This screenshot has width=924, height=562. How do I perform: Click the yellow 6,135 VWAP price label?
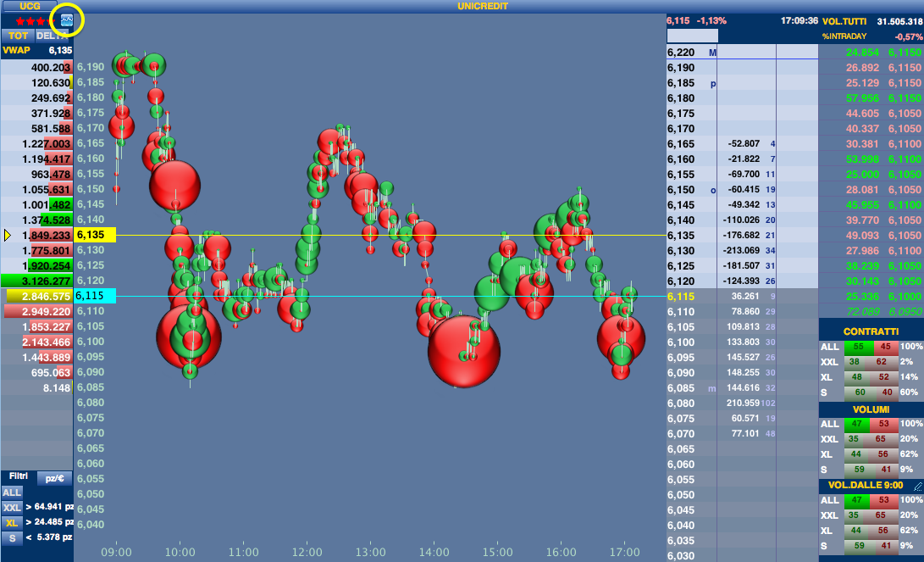[x=95, y=235]
